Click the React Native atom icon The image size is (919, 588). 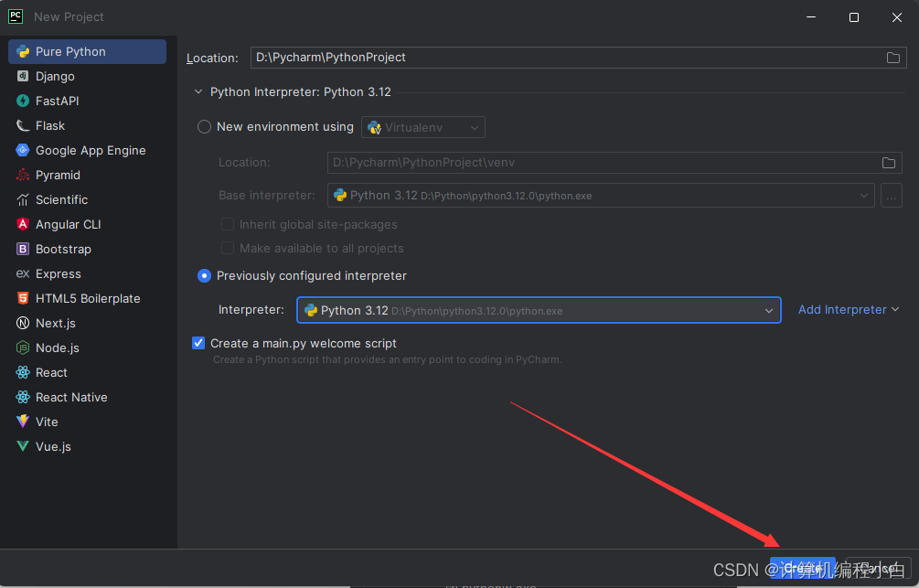[23, 397]
